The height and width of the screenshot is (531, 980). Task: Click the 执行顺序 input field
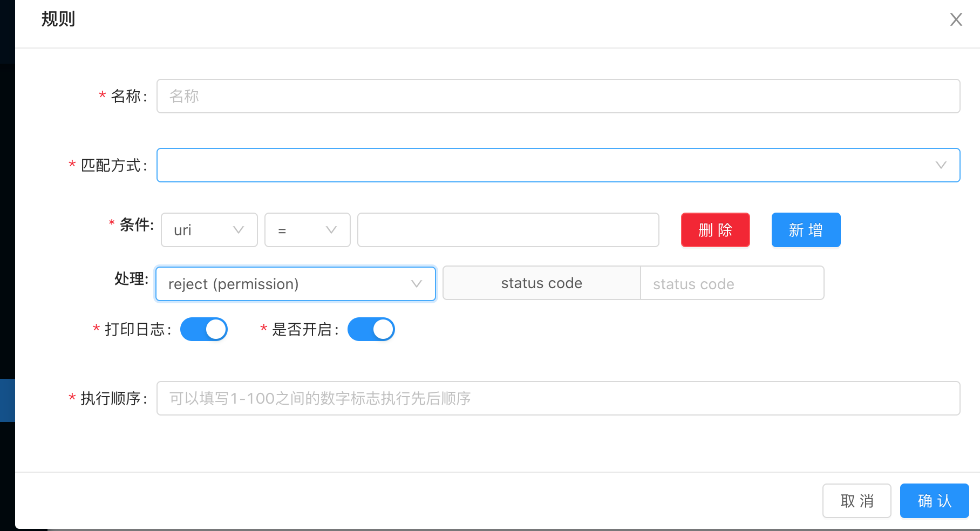[558, 398]
